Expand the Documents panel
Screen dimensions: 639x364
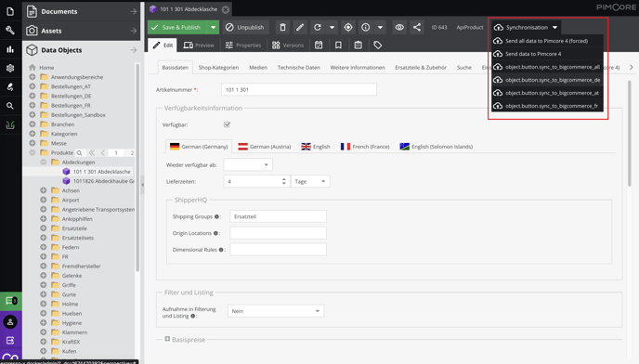[x=82, y=11]
